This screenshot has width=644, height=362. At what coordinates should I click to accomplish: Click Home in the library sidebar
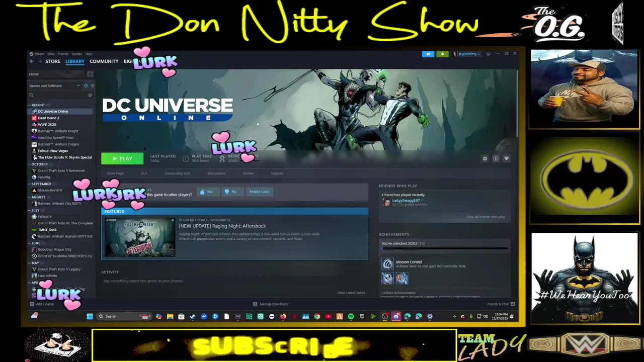tap(34, 74)
